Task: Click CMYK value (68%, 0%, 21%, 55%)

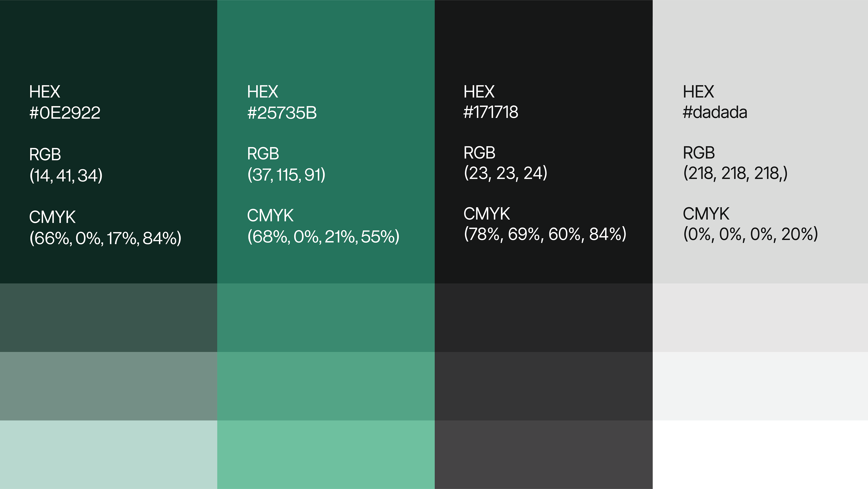Action: tap(323, 236)
